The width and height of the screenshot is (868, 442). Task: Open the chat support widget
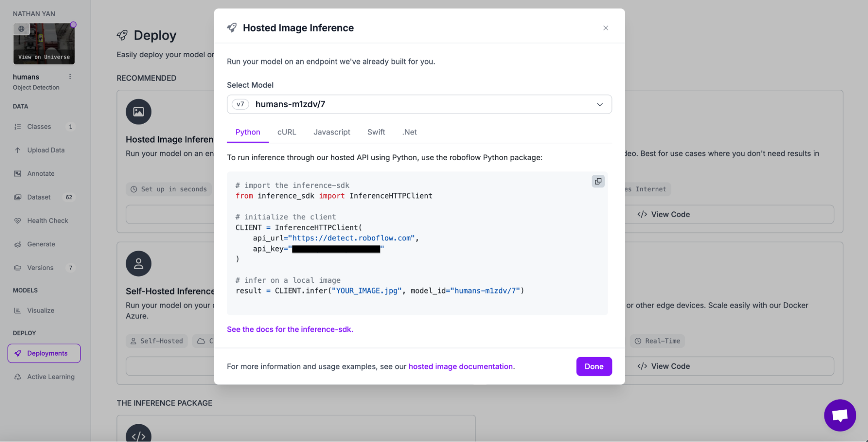point(840,415)
